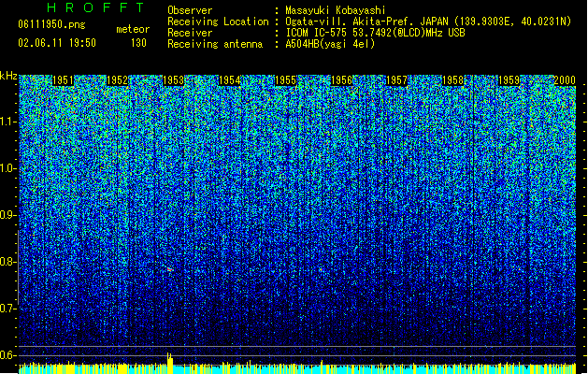Viewport: 588px width, 374px height.
Task: Click the 0.6 kHz axis label
Action: (7, 355)
